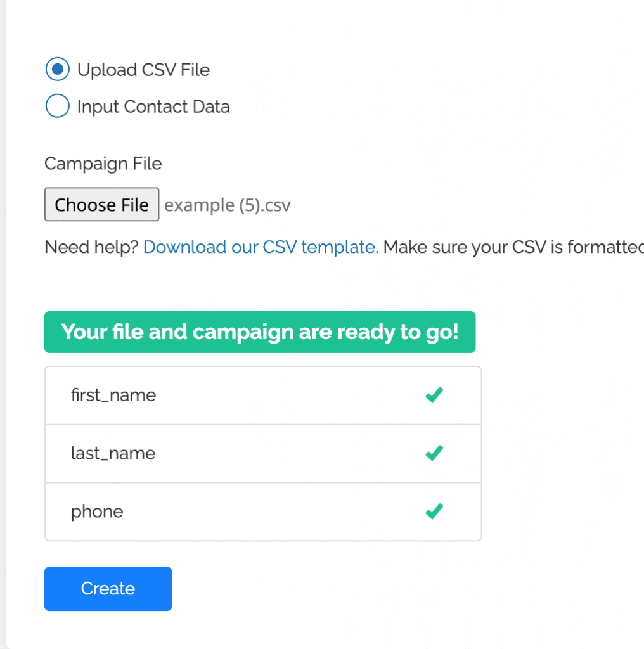This screenshot has height=649, width=644.
Task: Click the green checkmark beside phone
Action: 434,511
